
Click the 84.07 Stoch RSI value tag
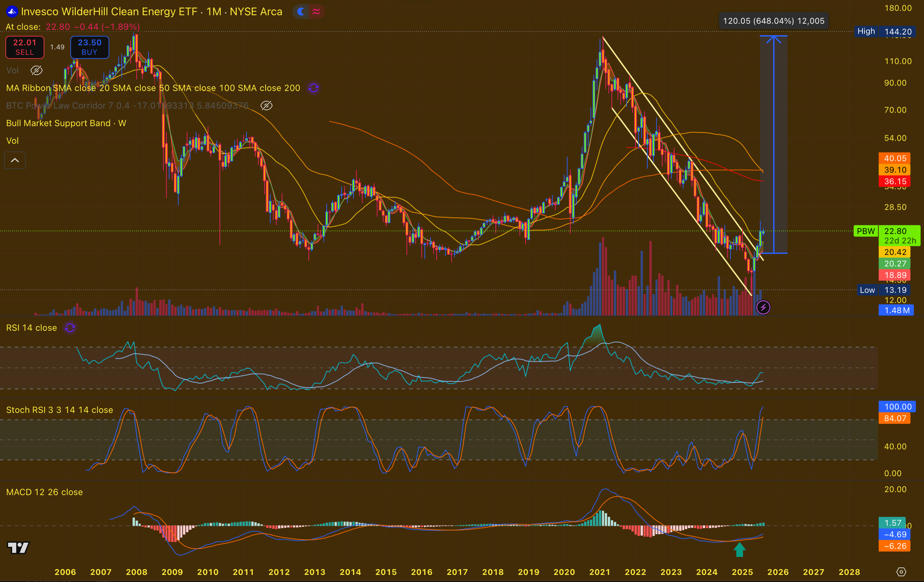[895, 418]
